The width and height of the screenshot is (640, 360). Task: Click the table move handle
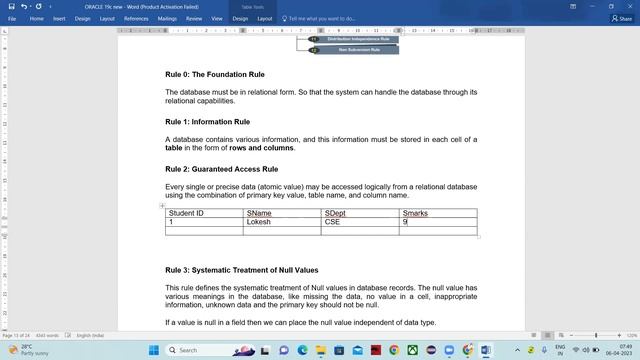(162, 206)
